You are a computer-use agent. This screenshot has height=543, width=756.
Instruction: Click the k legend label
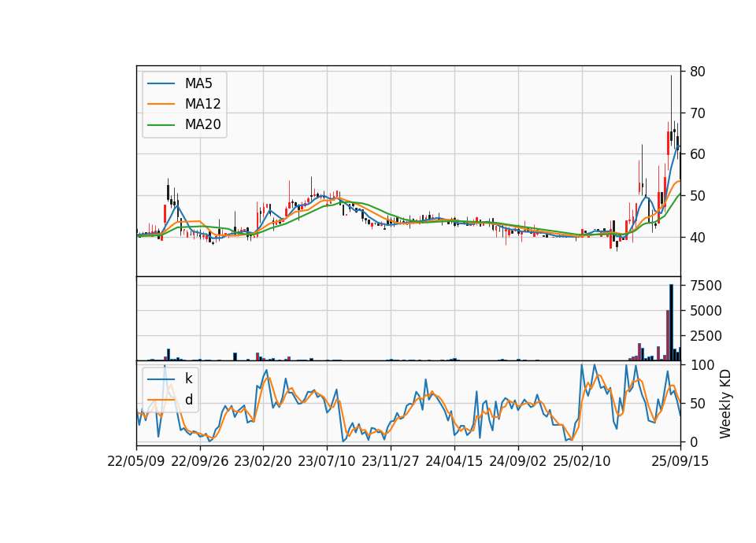coord(188,379)
